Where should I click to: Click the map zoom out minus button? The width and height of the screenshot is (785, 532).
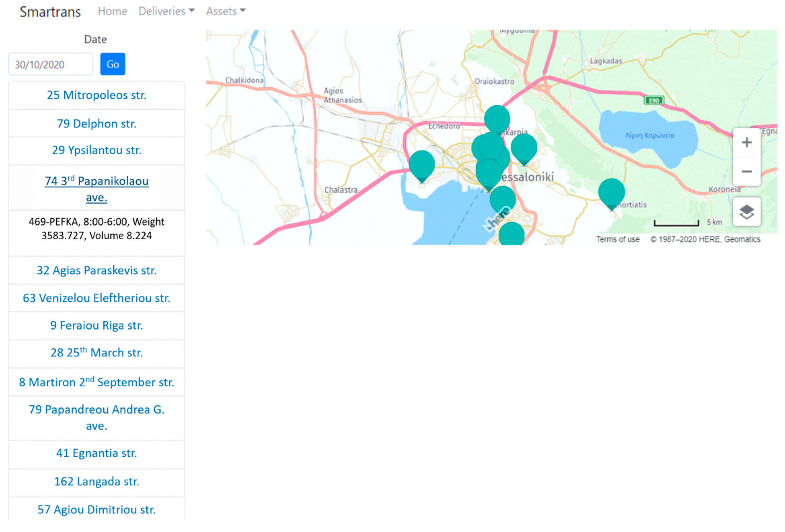coord(747,171)
